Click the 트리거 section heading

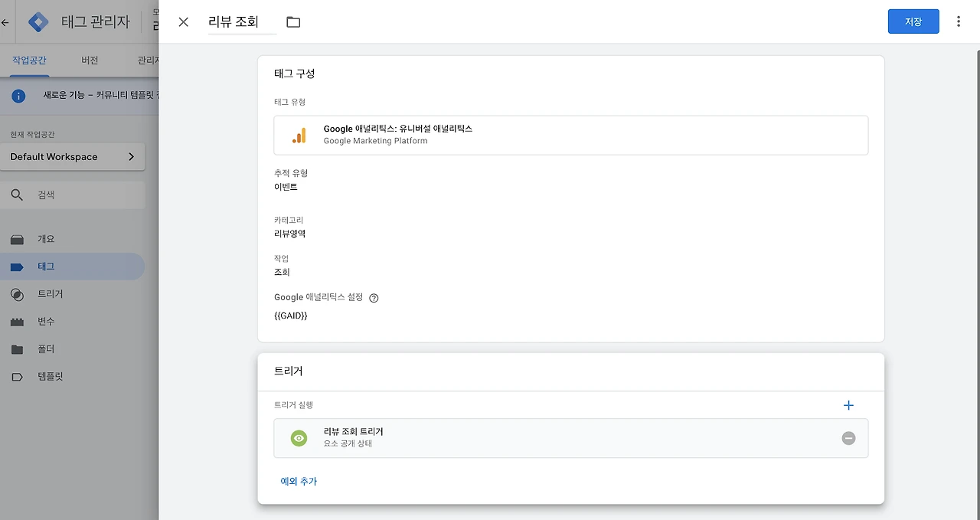[x=289, y=371]
